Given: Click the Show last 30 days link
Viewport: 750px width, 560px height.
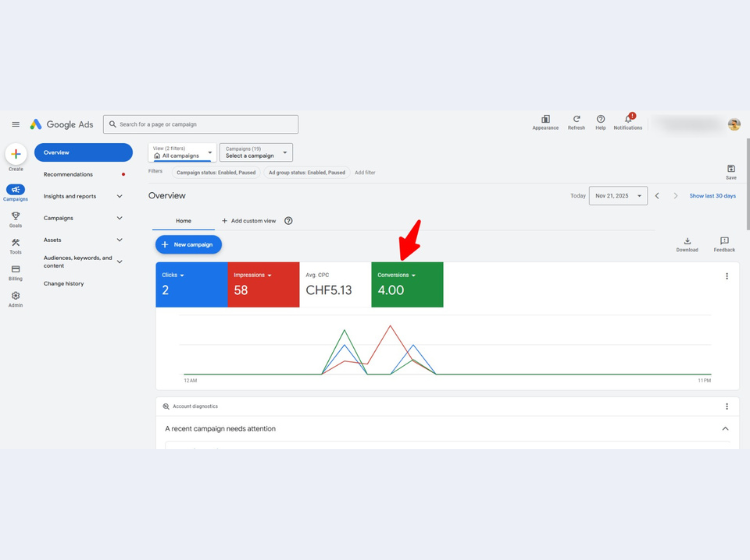Looking at the screenshot, I should click(712, 196).
